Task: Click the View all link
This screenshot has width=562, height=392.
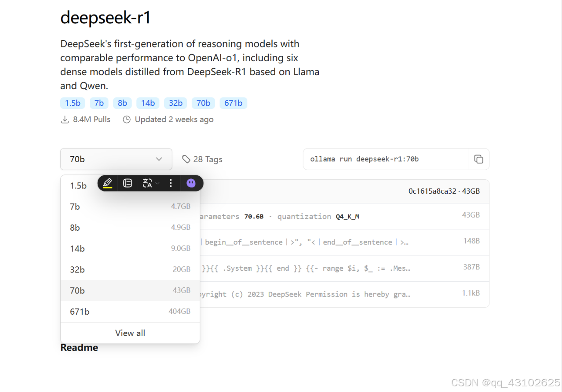Action: 130,333
